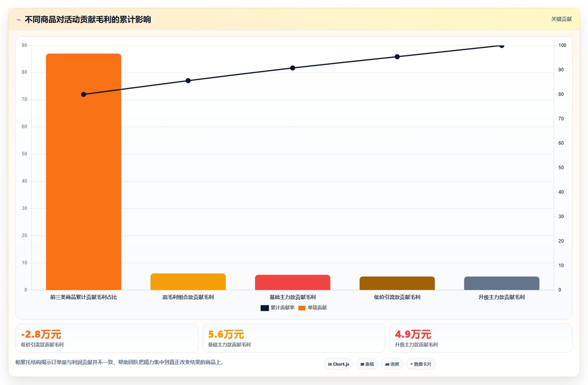This screenshot has height=385, width=588.
Task: Click the x-axis label 基础主力款贡献毛利
Action: pos(293,297)
